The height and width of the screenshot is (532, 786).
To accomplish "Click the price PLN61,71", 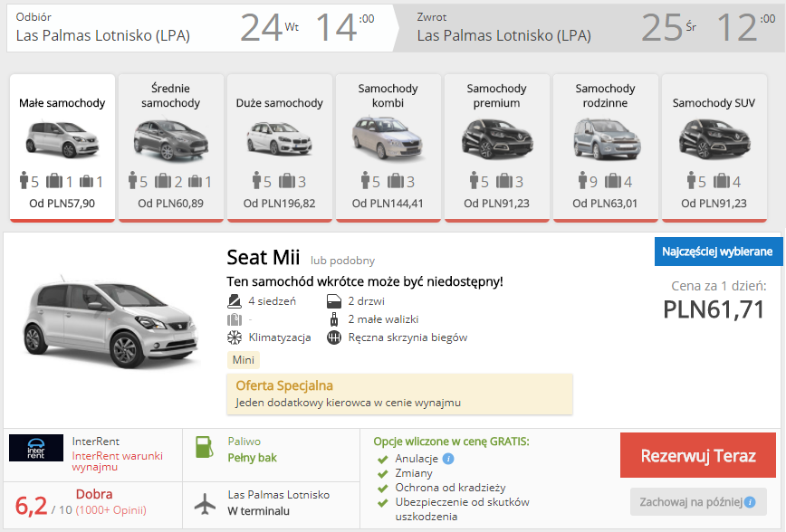I will click(714, 309).
